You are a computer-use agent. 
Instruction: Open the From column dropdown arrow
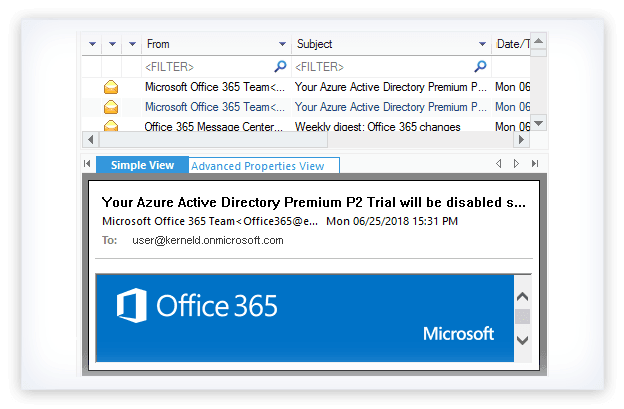tap(282, 45)
